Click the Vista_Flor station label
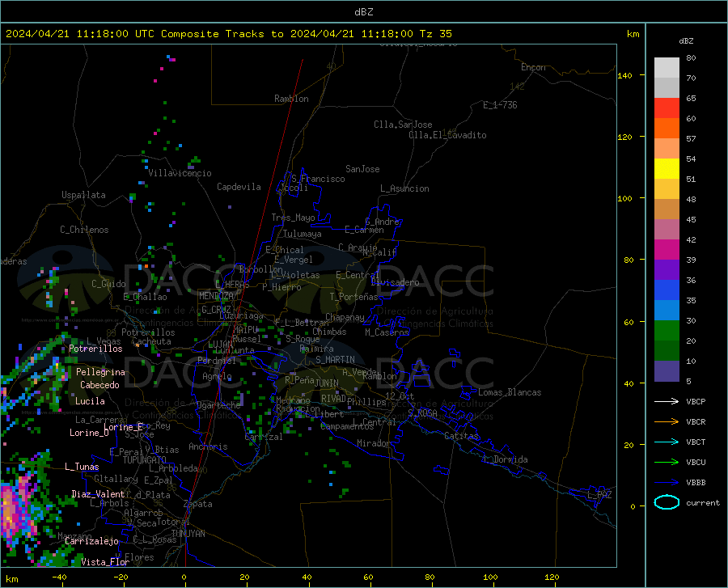 pos(105,562)
